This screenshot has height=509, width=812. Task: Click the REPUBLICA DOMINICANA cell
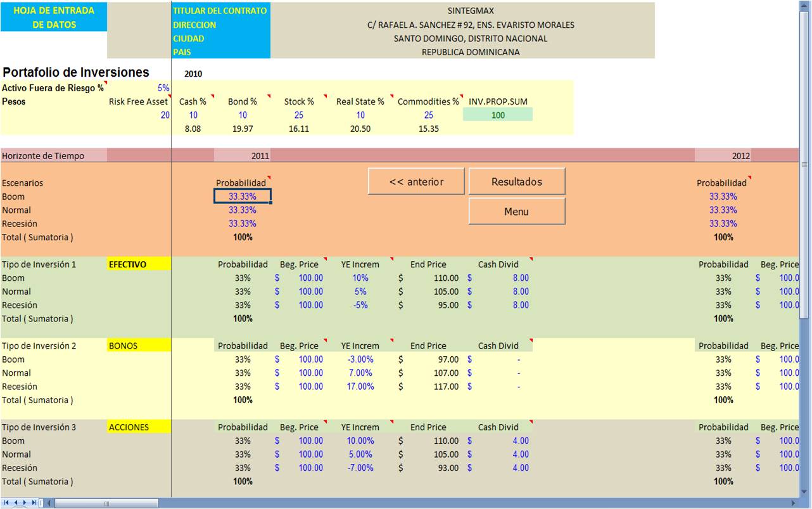coord(471,52)
